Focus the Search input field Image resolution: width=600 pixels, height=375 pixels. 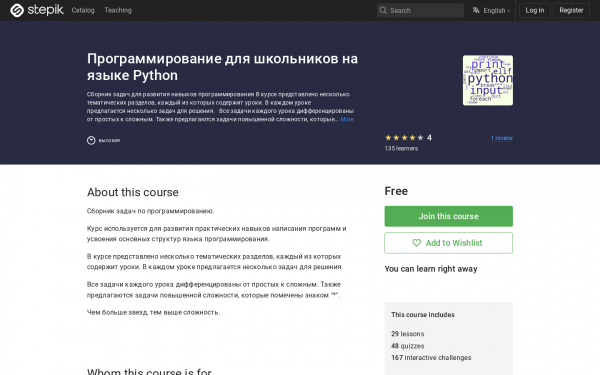[x=420, y=10]
